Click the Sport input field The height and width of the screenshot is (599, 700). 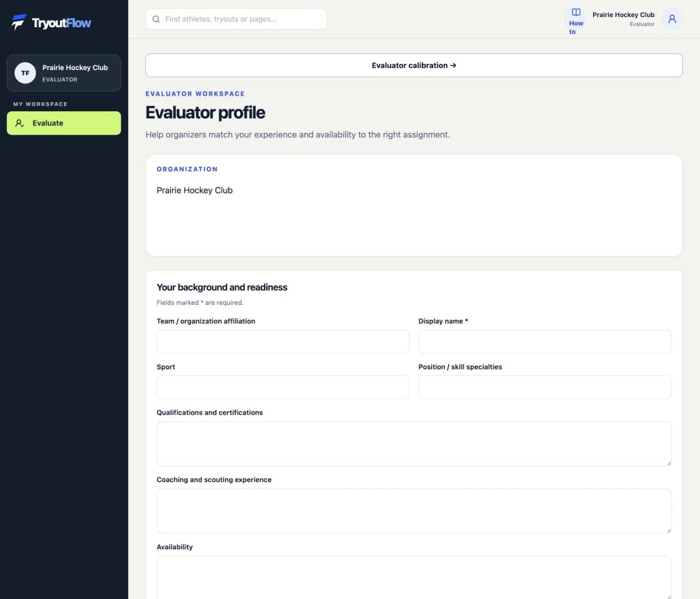point(283,387)
